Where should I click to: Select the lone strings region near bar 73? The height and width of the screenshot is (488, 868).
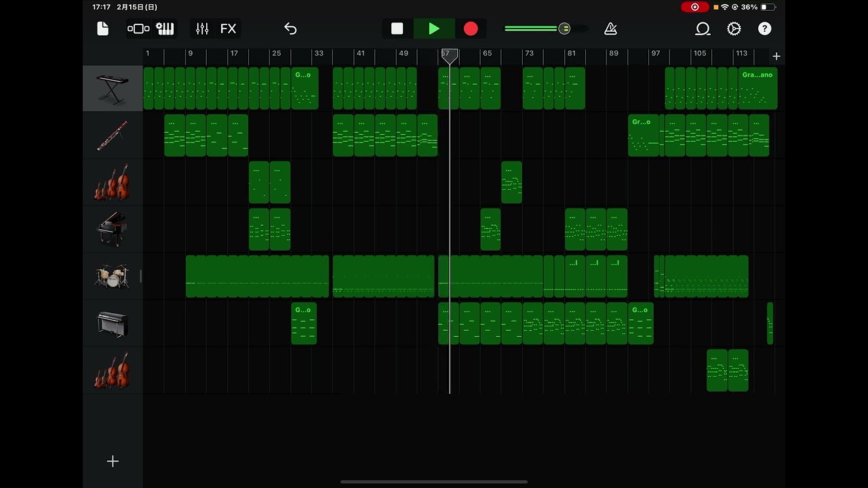pos(512,182)
